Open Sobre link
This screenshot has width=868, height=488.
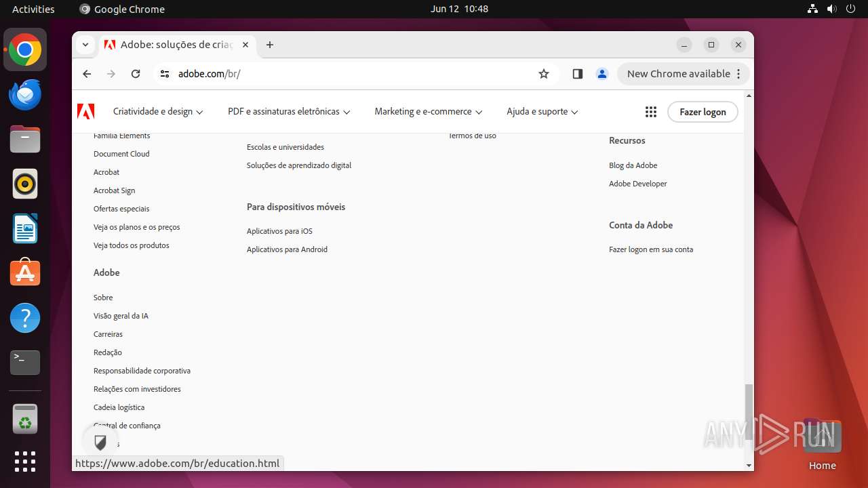pyautogui.click(x=103, y=298)
